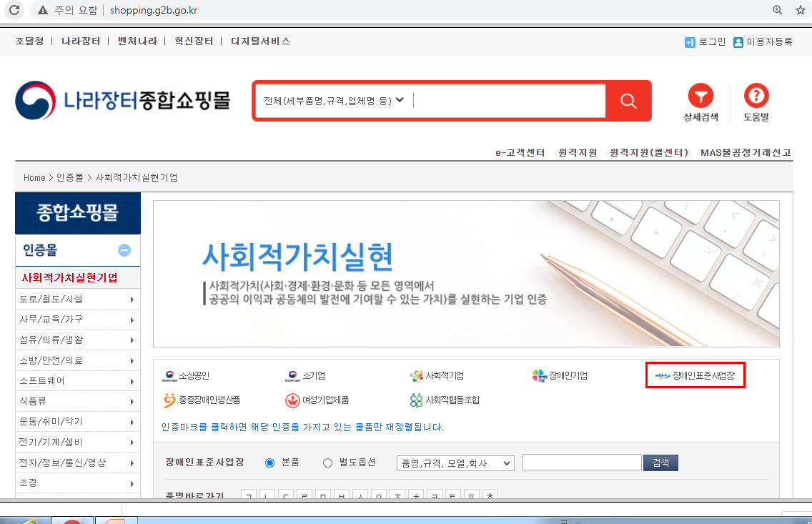
Task: Click the 검색 button in filter row
Action: [660, 463]
